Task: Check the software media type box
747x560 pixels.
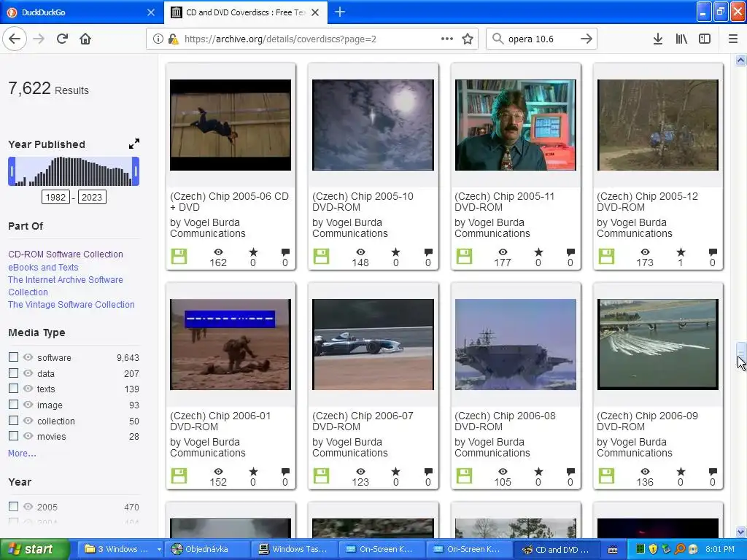Action: click(13, 357)
